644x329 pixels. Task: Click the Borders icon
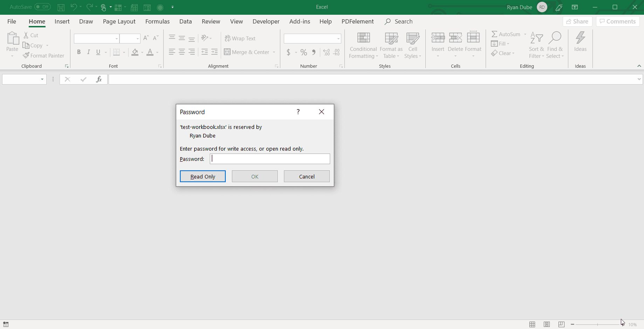[x=117, y=52]
